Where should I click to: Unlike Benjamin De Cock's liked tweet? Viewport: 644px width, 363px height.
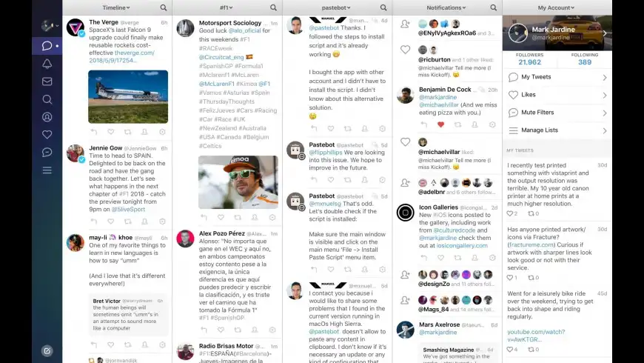(x=440, y=124)
